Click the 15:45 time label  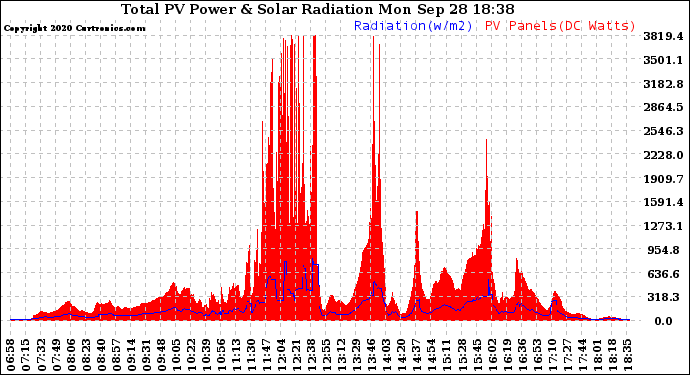(x=477, y=355)
